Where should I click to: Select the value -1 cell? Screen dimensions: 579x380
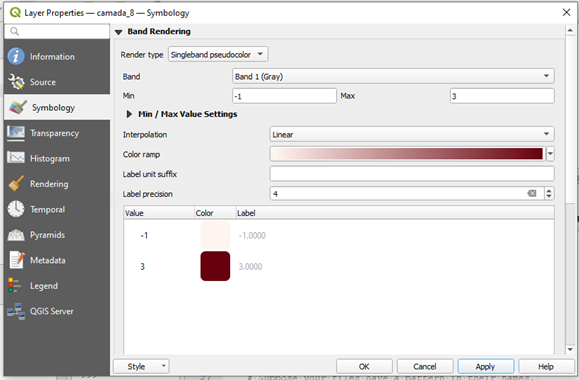pyautogui.click(x=144, y=236)
